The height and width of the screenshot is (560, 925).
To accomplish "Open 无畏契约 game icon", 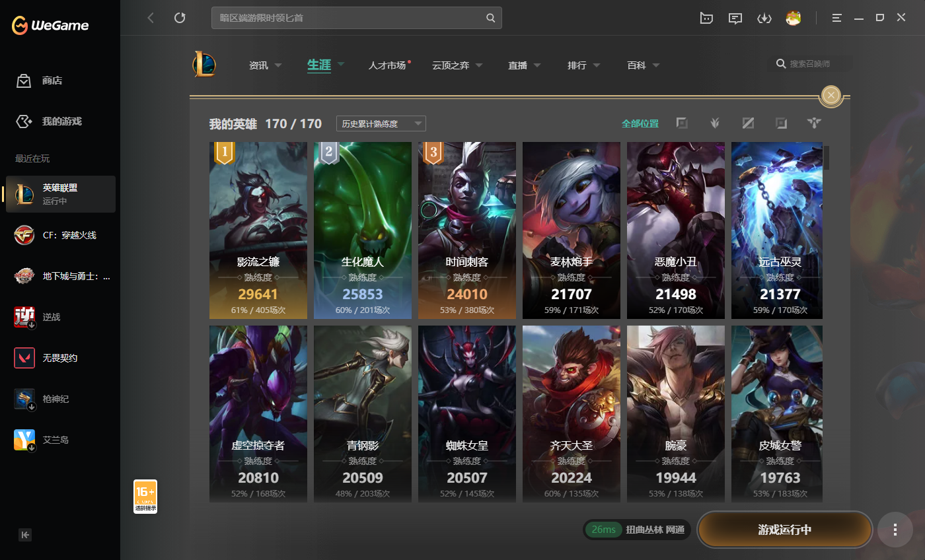I will click(24, 358).
